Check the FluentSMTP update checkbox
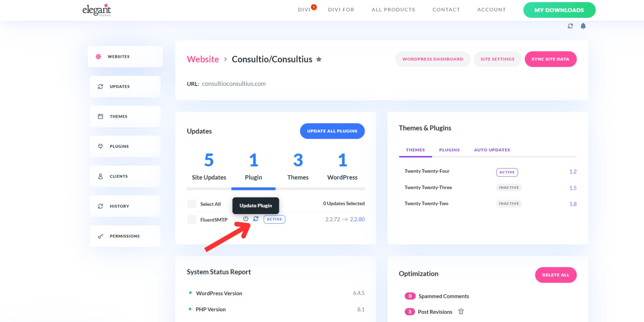 tap(191, 219)
